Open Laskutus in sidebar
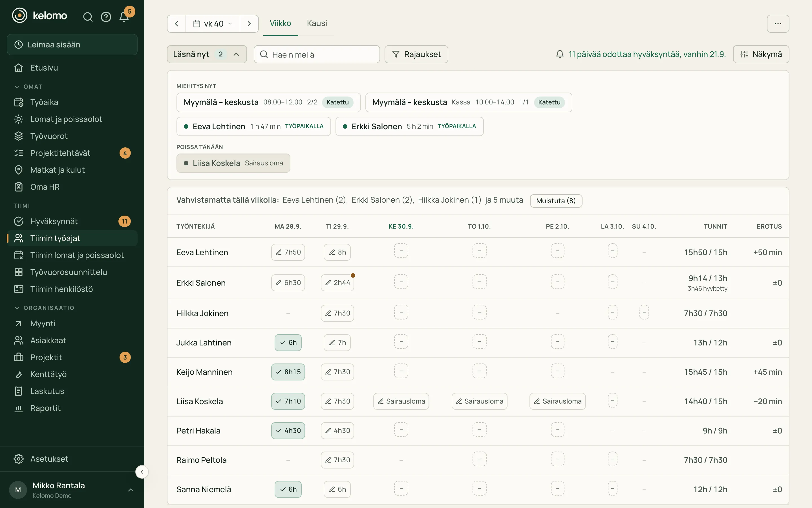 coord(72,391)
